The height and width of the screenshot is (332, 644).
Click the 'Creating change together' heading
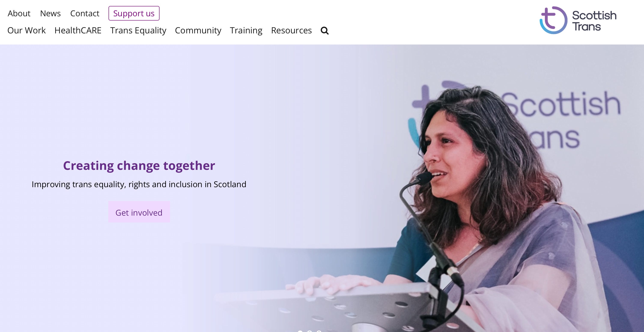click(x=139, y=166)
